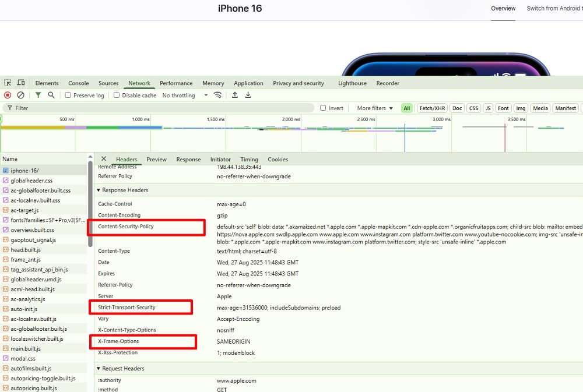The image size is (583, 392).
Task: Open network conditions settings
Action: pos(217,95)
